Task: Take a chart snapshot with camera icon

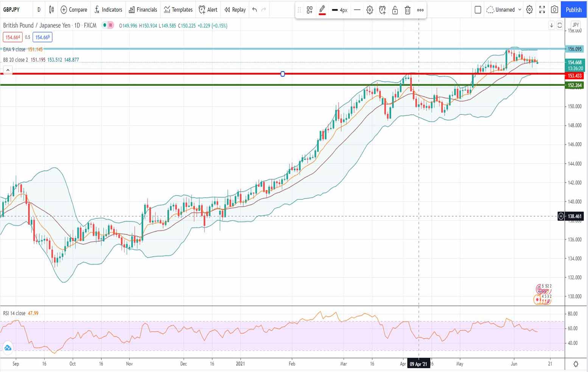Action: tap(554, 9)
